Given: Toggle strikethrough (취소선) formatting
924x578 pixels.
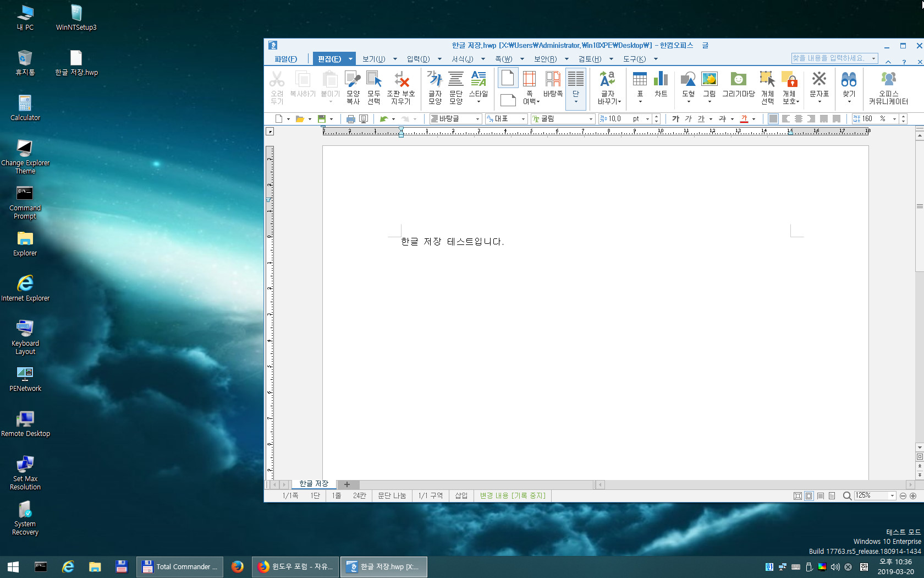Looking at the screenshot, I should click(x=722, y=119).
